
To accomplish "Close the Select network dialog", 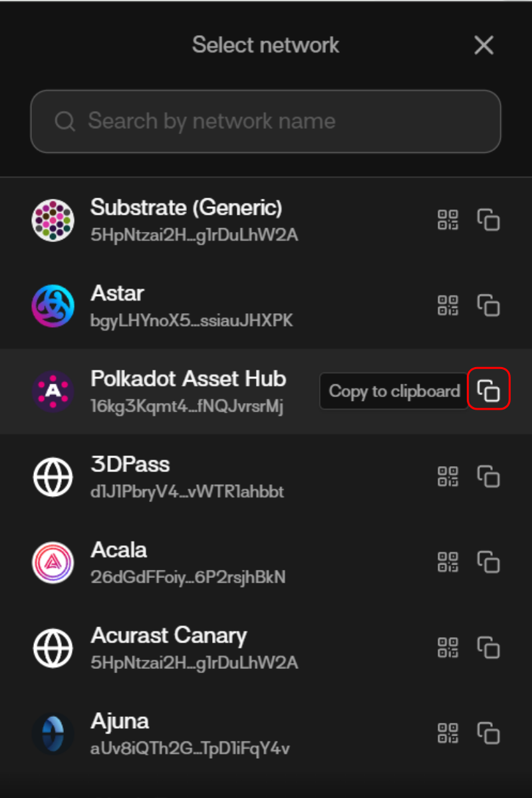I will coord(483,45).
